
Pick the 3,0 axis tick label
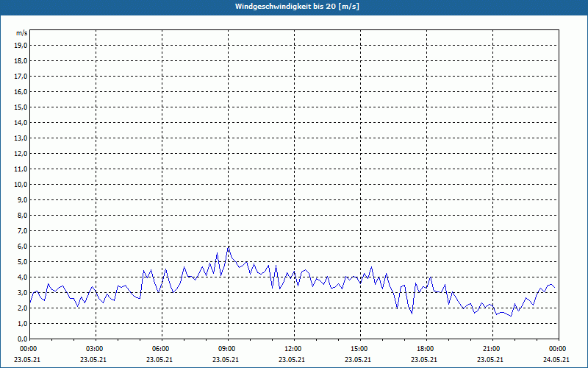pos(23,292)
